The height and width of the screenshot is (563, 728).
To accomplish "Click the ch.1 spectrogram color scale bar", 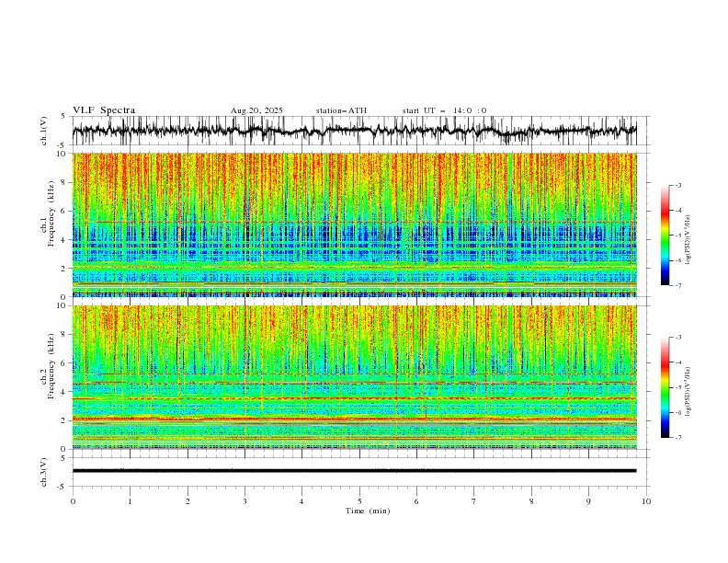I will coord(665,236).
